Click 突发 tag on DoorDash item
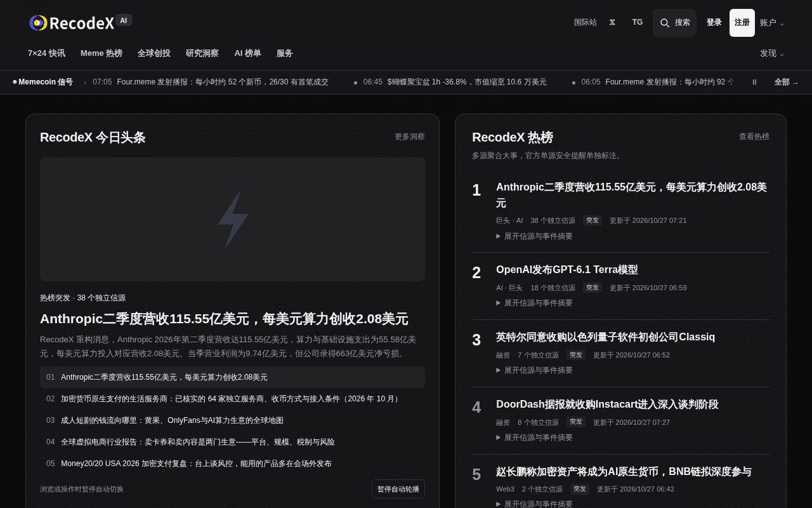812x508 pixels. pyautogui.click(x=576, y=422)
